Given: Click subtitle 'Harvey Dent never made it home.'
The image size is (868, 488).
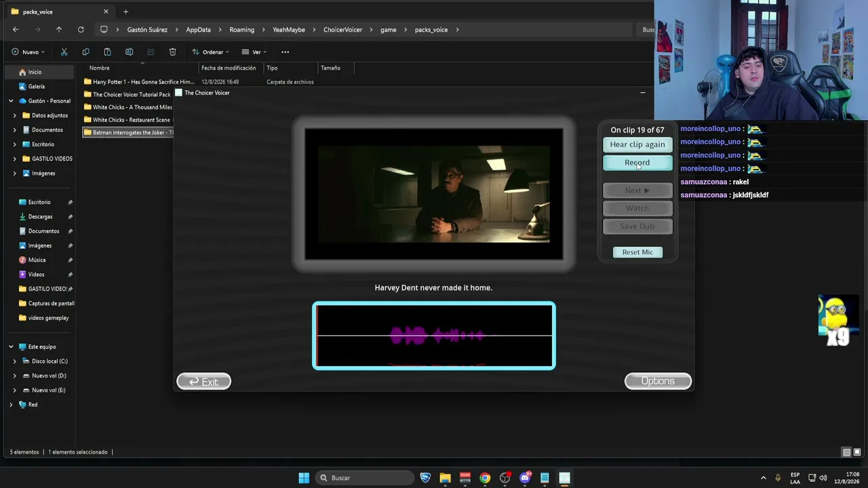Looking at the screenshot, I should (x=433, y=288).
